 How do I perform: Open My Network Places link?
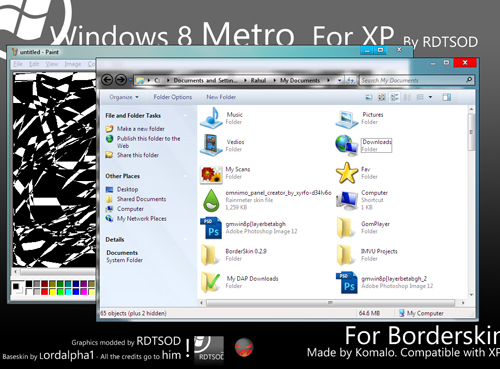(141, 219)
